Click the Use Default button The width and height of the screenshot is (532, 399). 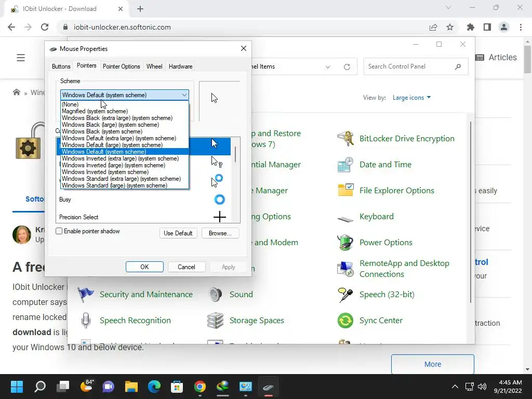tap(178, 233)
